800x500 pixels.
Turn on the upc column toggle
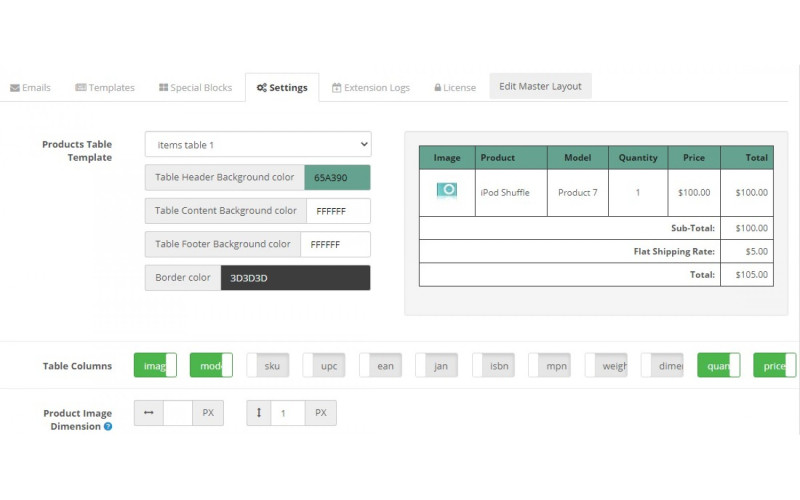(x=324, y=366)
